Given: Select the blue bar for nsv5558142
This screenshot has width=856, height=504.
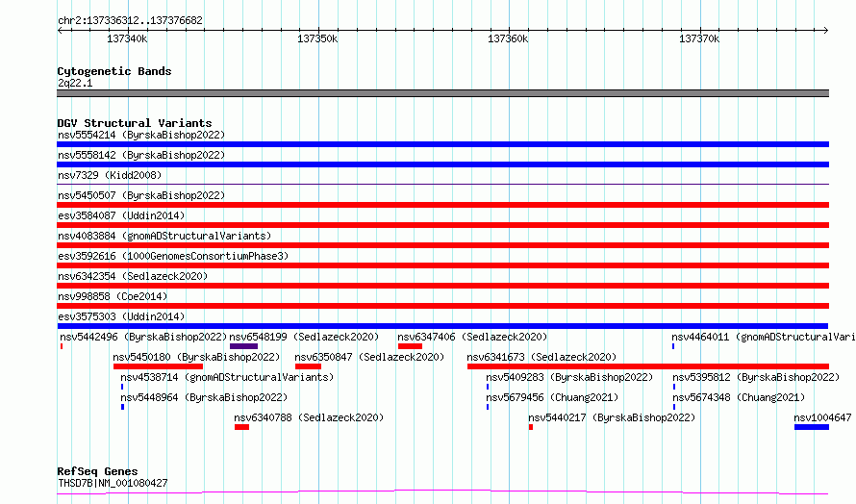Looking at the screenshot, I should pyautogui.click(x=442, y=164).
